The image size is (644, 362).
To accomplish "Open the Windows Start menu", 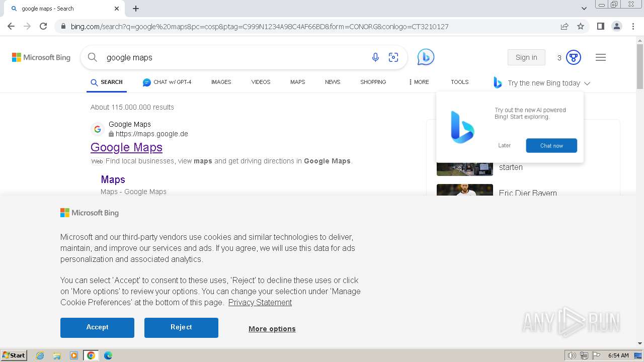I will [14, 355].
